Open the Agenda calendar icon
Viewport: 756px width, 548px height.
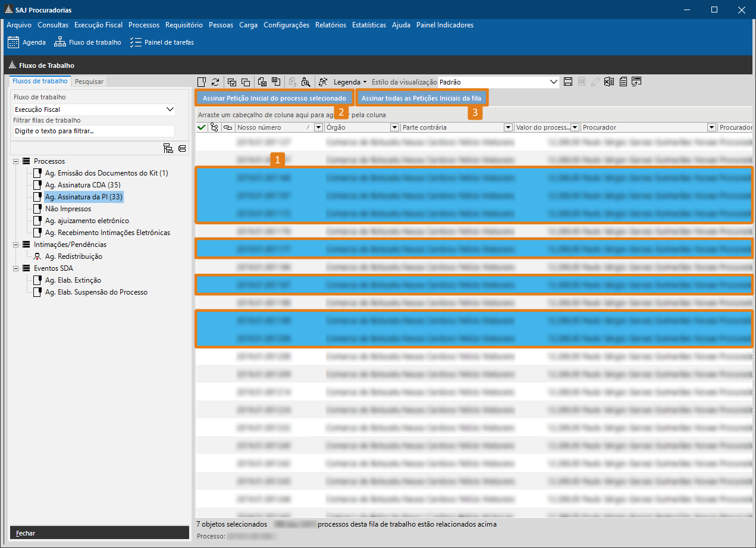click(x=14, y=42)
